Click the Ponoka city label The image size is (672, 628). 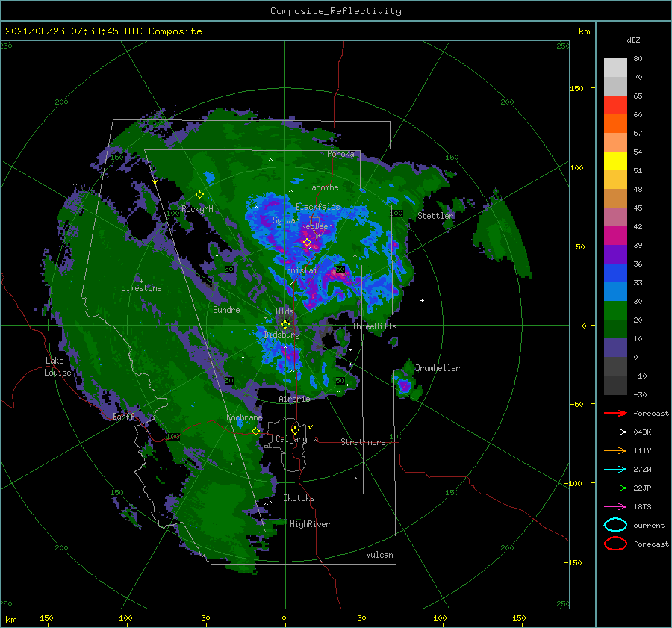click(x=340, y=154)
